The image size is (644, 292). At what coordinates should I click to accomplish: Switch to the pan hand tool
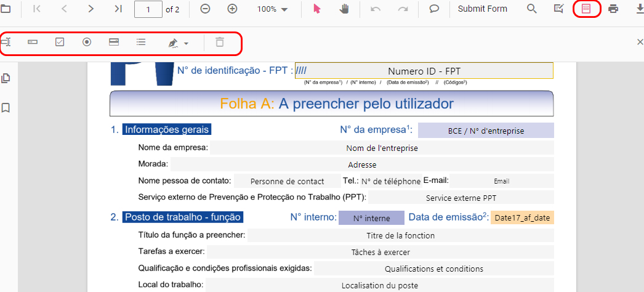coord(344,9)
